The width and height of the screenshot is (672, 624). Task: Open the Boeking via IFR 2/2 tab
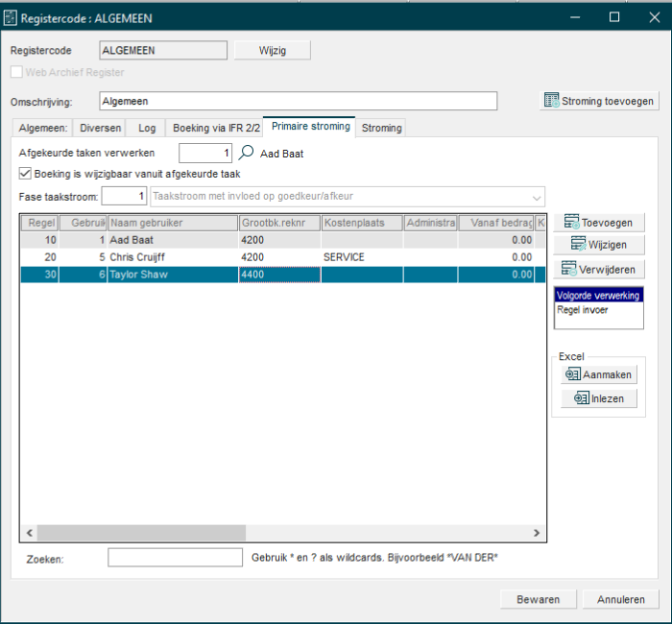point(216,128)
